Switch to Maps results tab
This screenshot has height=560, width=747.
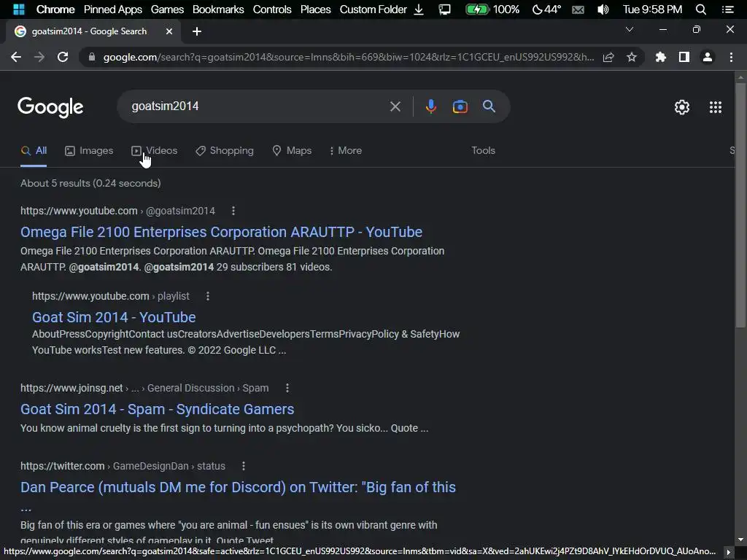(292, 151)
